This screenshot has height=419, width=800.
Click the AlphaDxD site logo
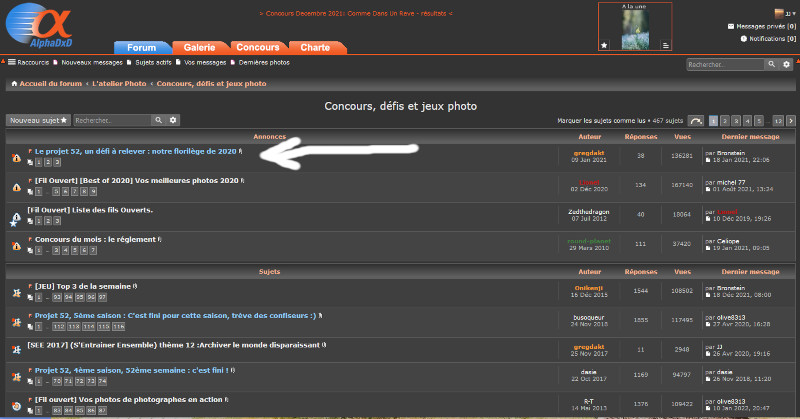pos(48,28)
